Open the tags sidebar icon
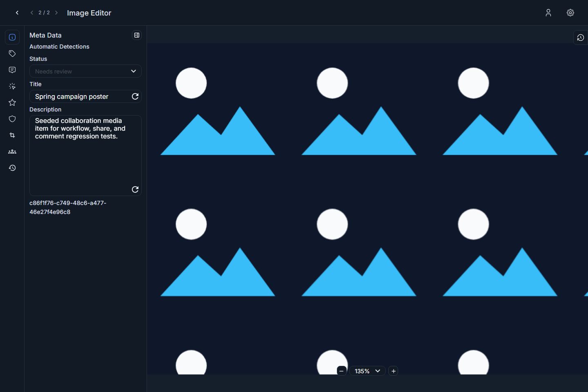Viewport: 588px width, 392px height. click(12, 53)
